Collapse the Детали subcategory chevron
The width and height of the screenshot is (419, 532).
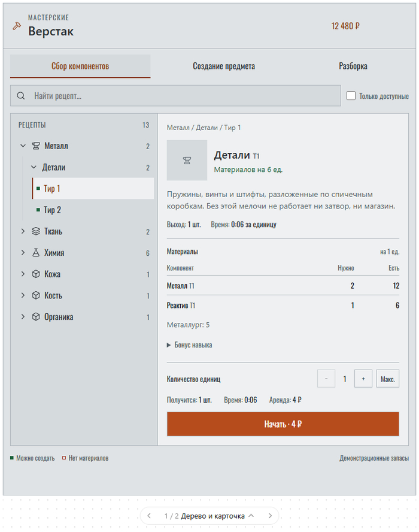pyautogui.click(x=34, y=167)
